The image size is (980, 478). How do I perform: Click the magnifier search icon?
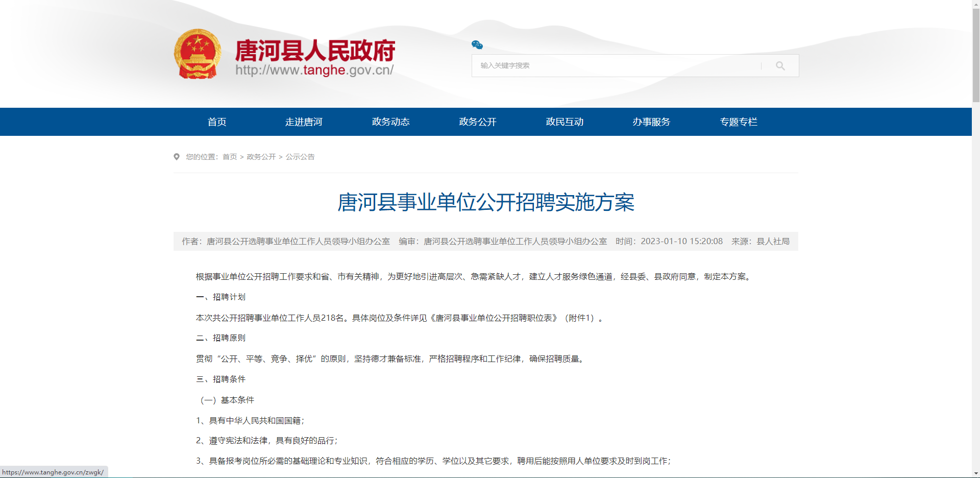pos(780,66)
